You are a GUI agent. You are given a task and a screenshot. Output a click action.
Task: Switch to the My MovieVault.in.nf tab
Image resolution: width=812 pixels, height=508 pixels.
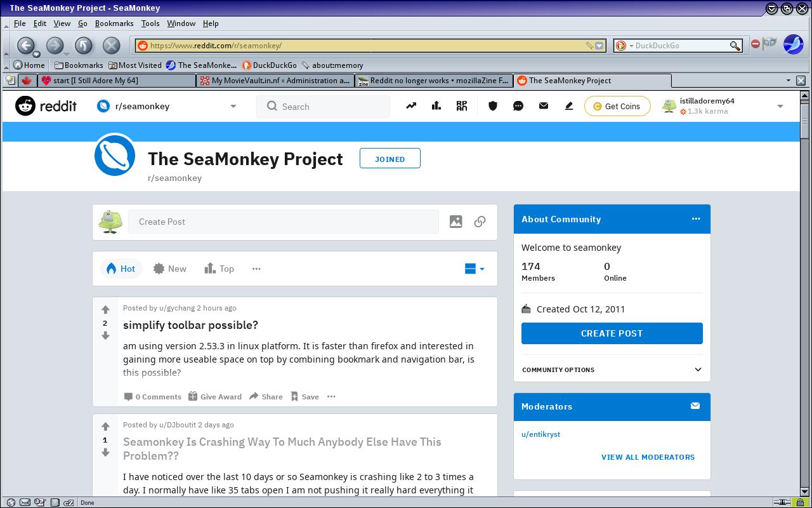click(275, 81)
